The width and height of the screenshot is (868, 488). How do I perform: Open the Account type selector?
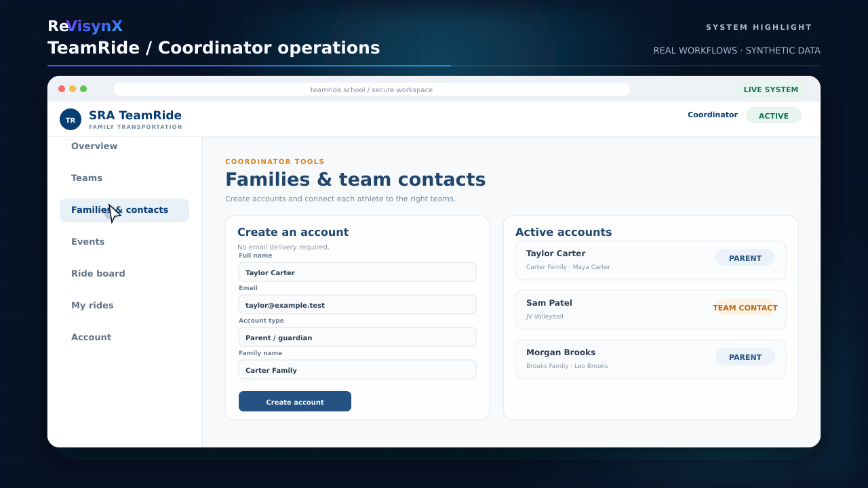pos(357,337)
